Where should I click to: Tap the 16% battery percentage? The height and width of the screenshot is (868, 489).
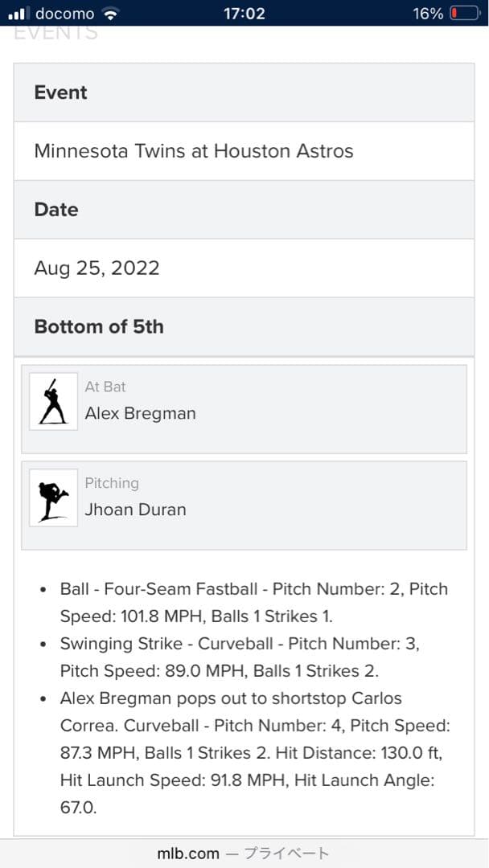point(428,14)
